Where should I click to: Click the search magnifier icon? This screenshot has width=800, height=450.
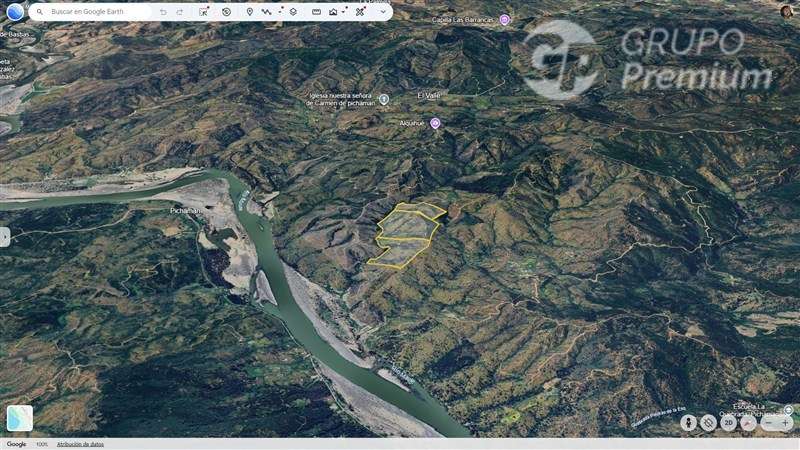click(x=40, y=12)
